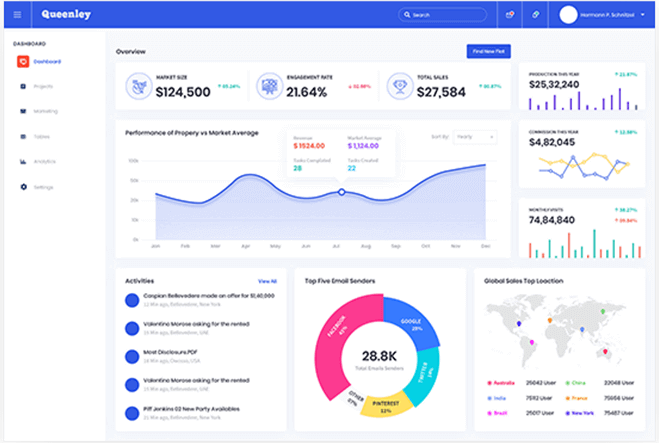Click the header icon left of the avatar
The height and width of the screenshot is (443, 659).
(x=535, y=15)
